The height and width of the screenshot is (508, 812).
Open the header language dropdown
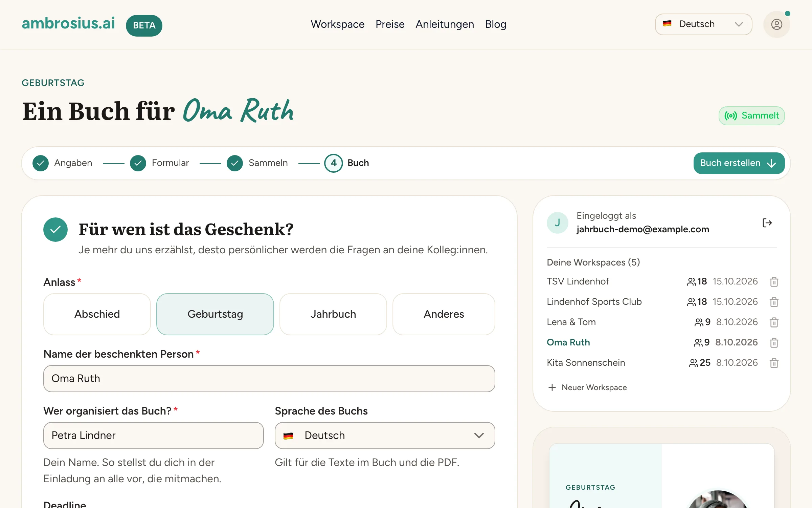pyautogui.click(x=704, y=24)
